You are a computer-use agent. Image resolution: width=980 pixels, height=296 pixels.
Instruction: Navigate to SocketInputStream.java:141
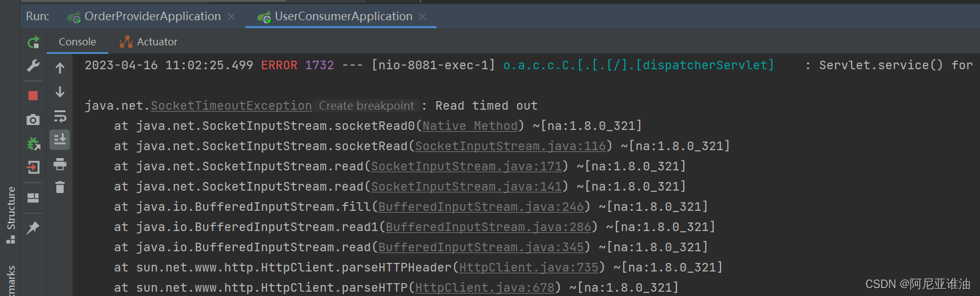coord(466,186)
